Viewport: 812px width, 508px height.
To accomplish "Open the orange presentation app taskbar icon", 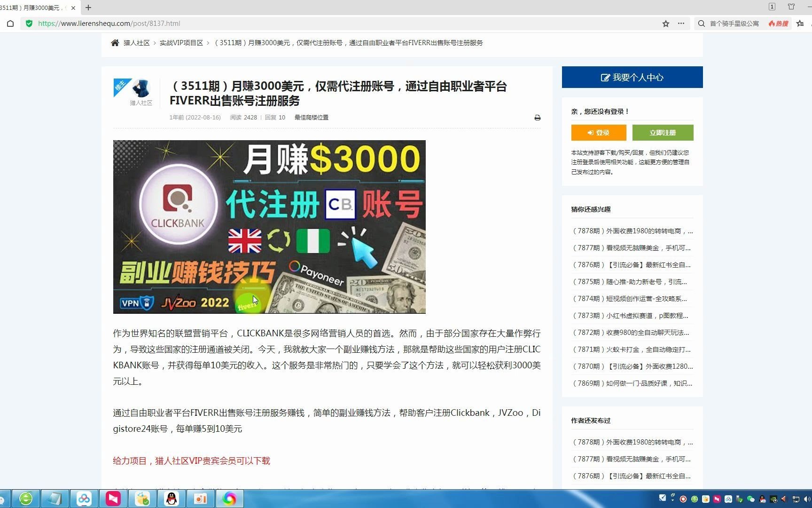I will click(201, 499).
